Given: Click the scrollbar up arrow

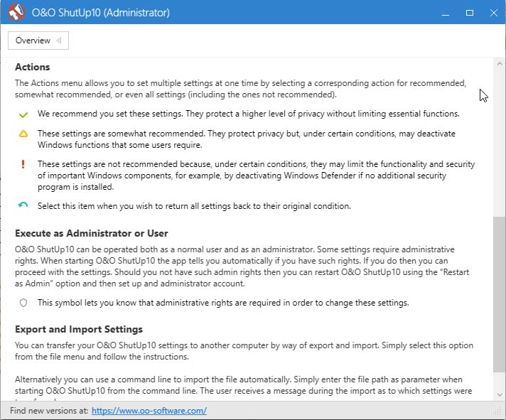Looking at the screenshot, I should (500, 63).
